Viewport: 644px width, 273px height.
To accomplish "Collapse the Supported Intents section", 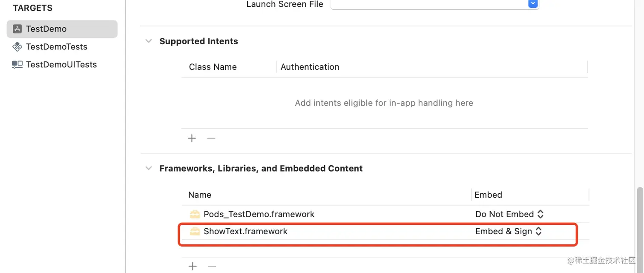I will [149, 41].
